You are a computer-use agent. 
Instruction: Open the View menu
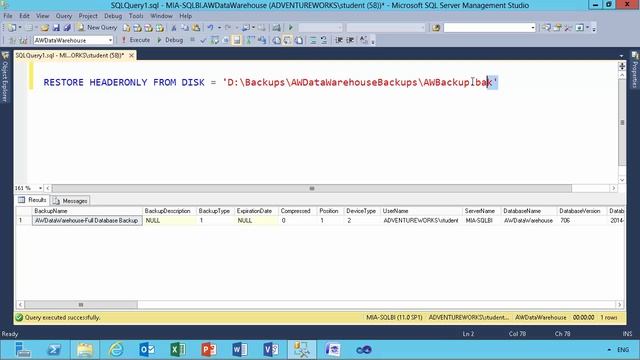[x=42, y=16]
